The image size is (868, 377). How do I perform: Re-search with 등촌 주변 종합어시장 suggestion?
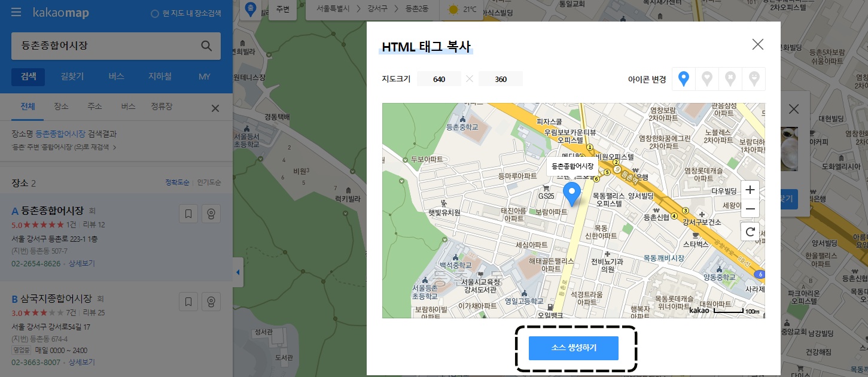pyautogui.click(x=63, y=147)
